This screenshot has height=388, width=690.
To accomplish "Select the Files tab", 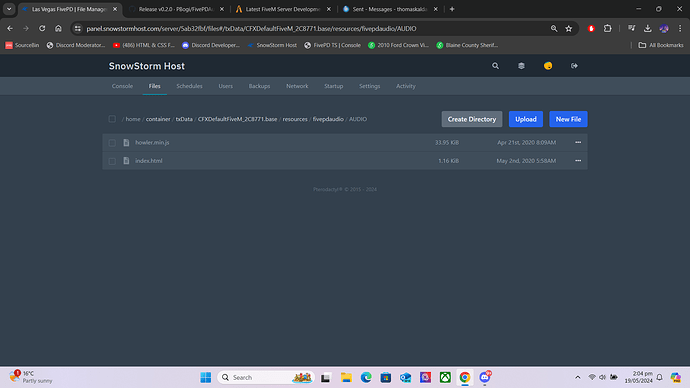I will 154,86.
